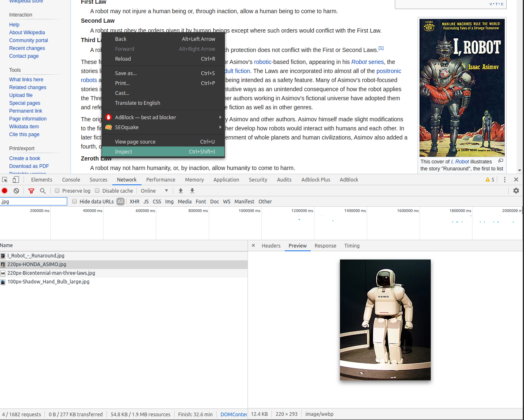Filter requests by CSS type

coord(157,202)
